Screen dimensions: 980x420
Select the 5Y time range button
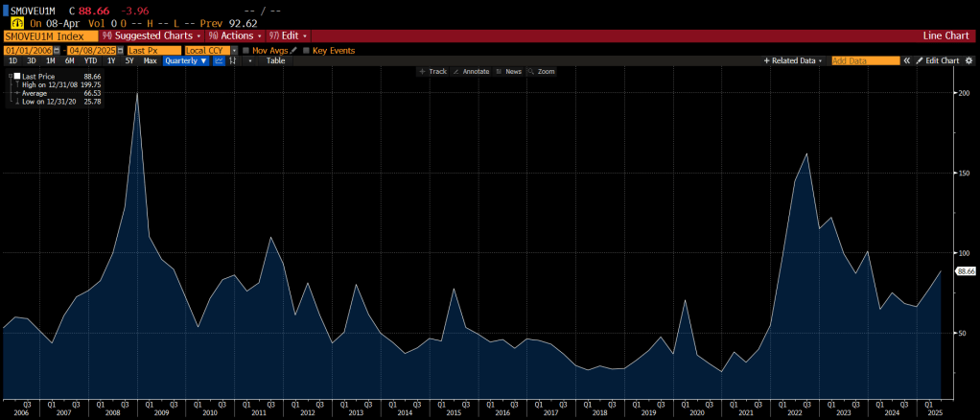[128, 60]
